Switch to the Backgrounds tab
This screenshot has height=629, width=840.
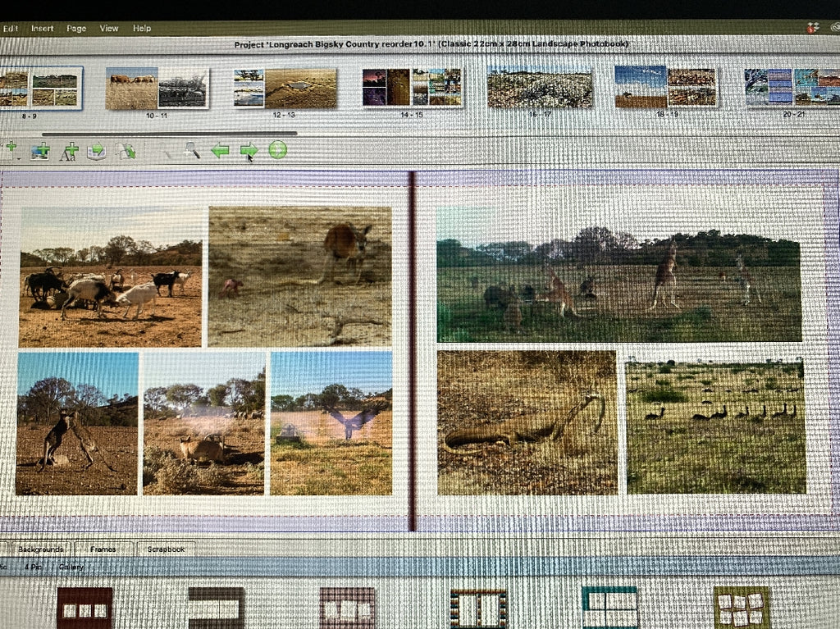pos(40,549)
